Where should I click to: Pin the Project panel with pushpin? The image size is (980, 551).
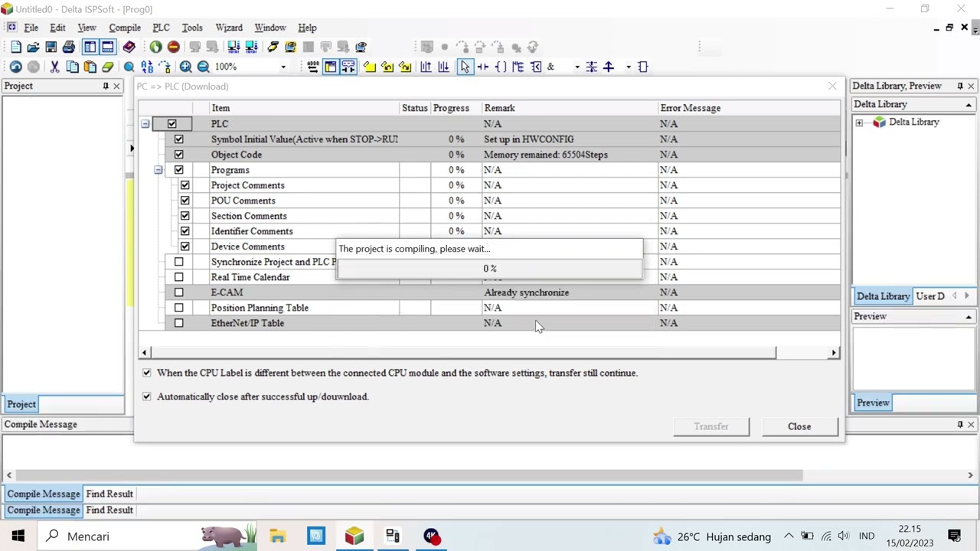[106, 86]
